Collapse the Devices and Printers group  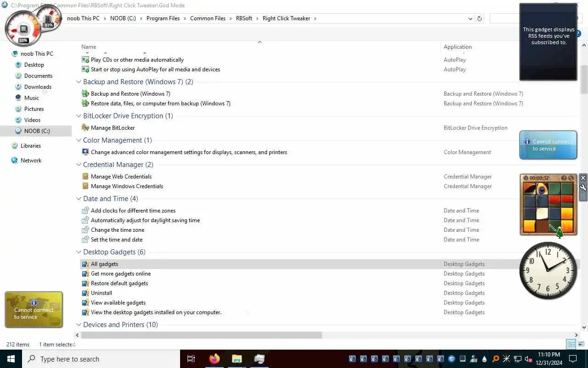coord(79,325)
